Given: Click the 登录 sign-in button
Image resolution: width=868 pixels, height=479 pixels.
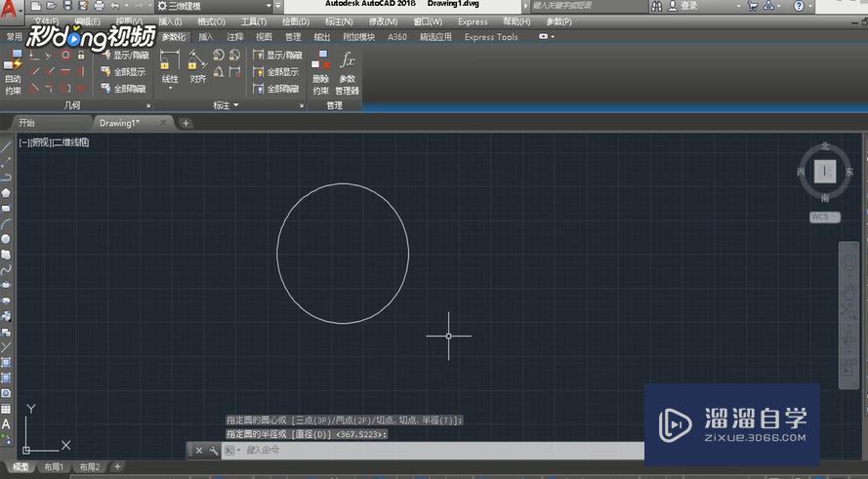Looking at the screenshot, I should 683,6.
